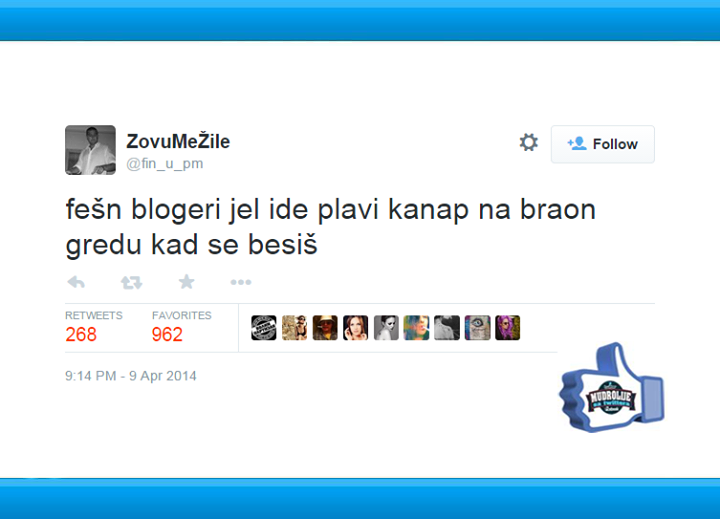The height and width of the screenshot is (519, 720).
Task: Click the second avatar with sunglasses woman
Action: (x=294, y=327)
